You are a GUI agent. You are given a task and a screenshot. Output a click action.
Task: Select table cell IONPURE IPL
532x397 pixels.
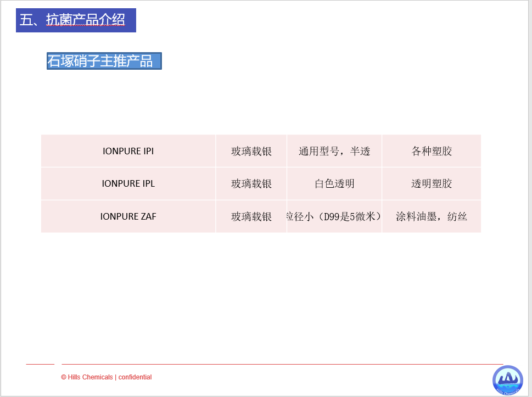click(x=128, y=183)
